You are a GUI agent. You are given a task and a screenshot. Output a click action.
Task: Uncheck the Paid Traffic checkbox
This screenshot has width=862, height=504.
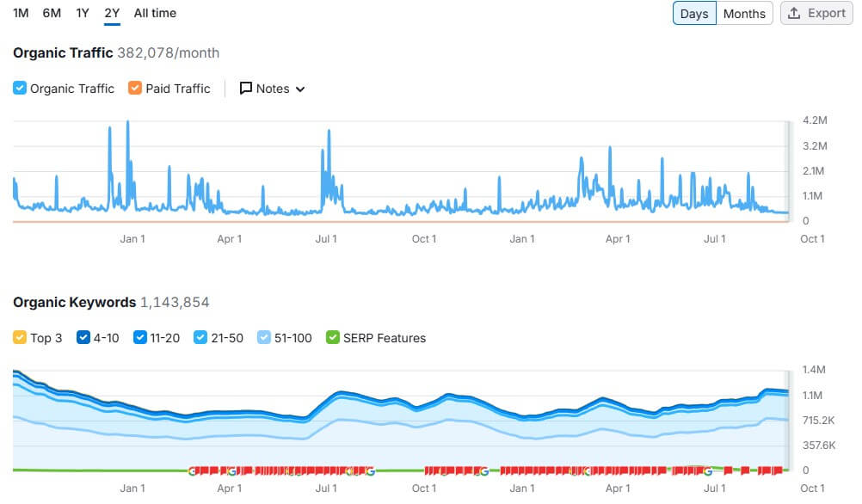tap(134, 89)
